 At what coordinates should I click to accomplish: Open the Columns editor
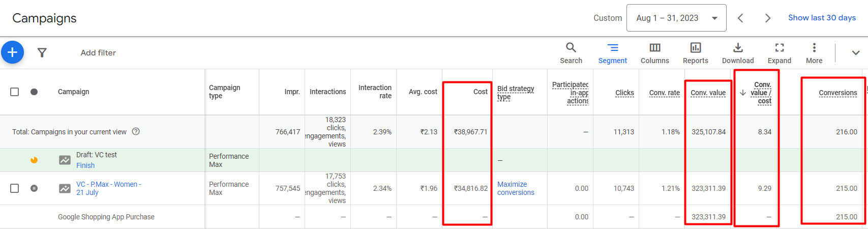tap(655, 53)
